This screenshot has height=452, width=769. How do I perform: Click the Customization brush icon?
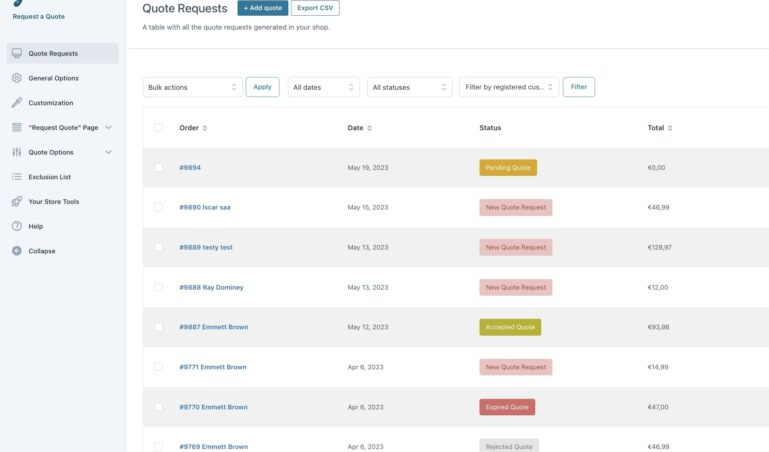point(17,103)
